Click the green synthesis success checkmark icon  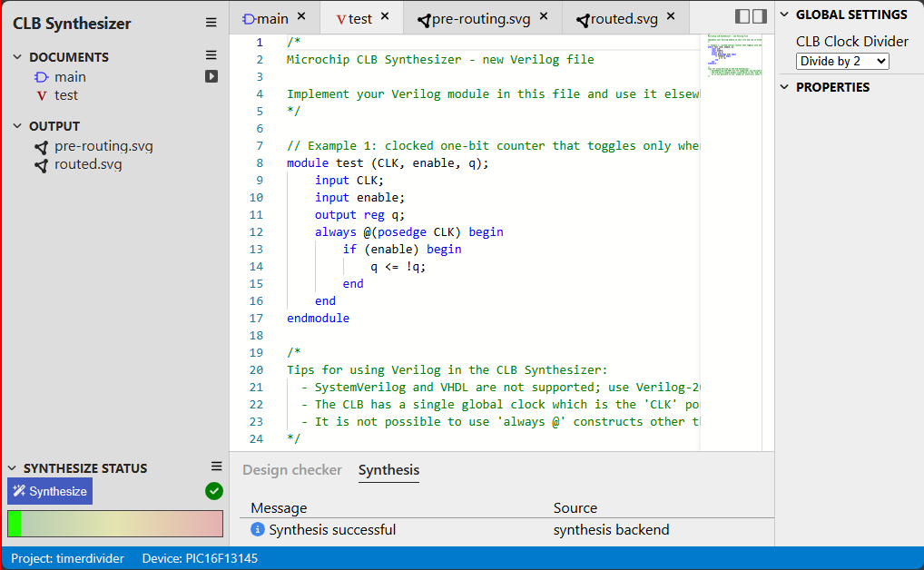[214, 491]
